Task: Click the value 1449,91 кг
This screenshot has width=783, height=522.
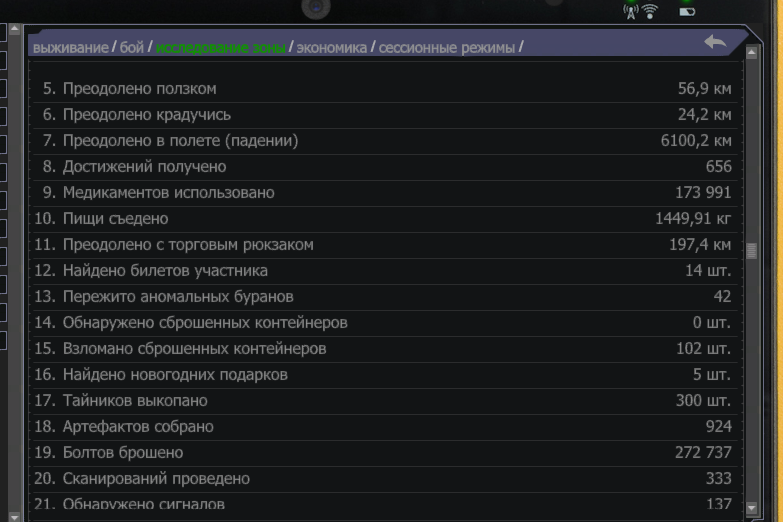Action: coord(693,219)
